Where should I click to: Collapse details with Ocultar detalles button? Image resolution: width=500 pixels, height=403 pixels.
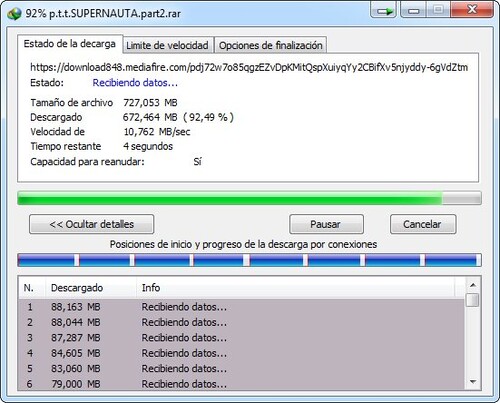click(x=92, y=224)
